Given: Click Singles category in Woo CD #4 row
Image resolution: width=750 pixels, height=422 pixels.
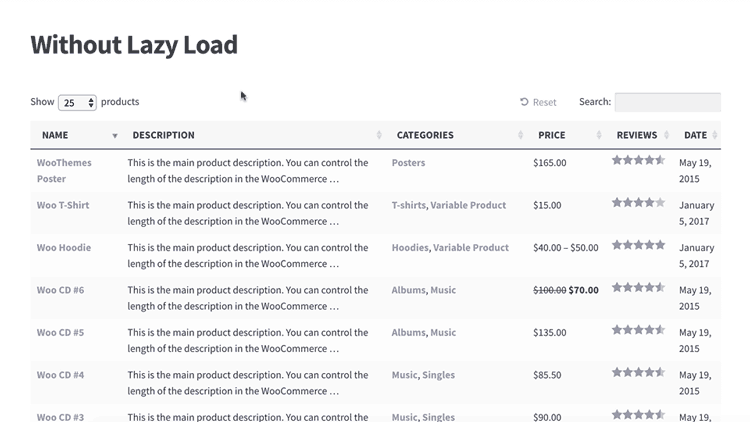Looking at the screenshot, I should pyautogui.click(x=438, y=375).
